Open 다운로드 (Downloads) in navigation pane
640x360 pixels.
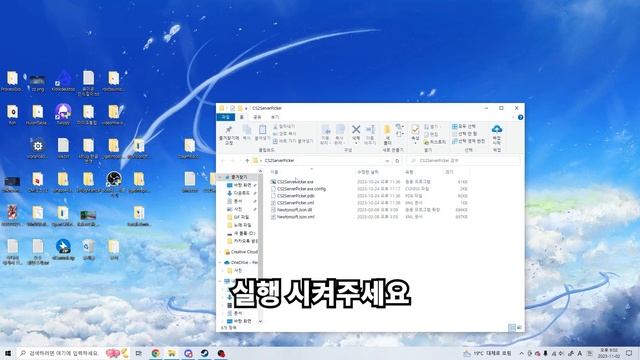click(x=242, y=193)
